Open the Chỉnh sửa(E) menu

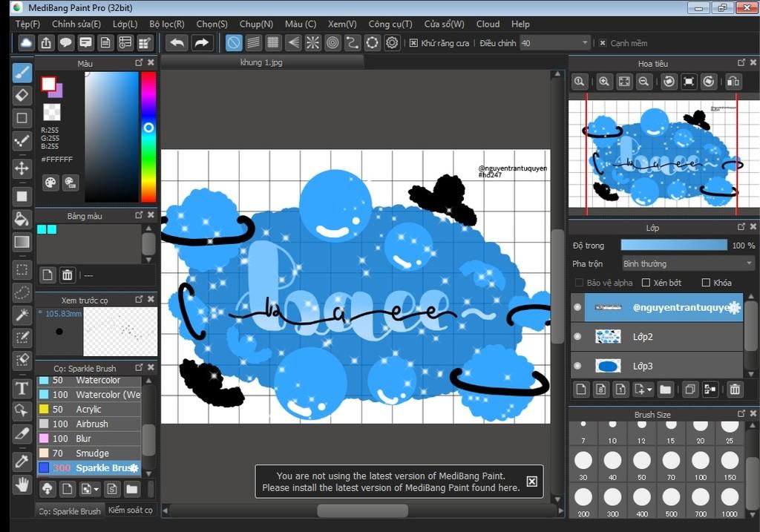pos(76,24)
